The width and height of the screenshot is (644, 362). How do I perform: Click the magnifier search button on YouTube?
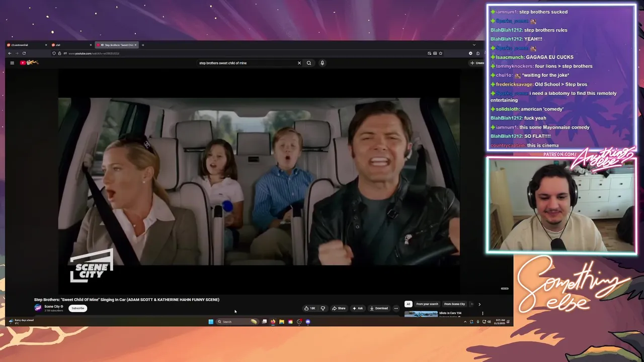tap(309, 63)
